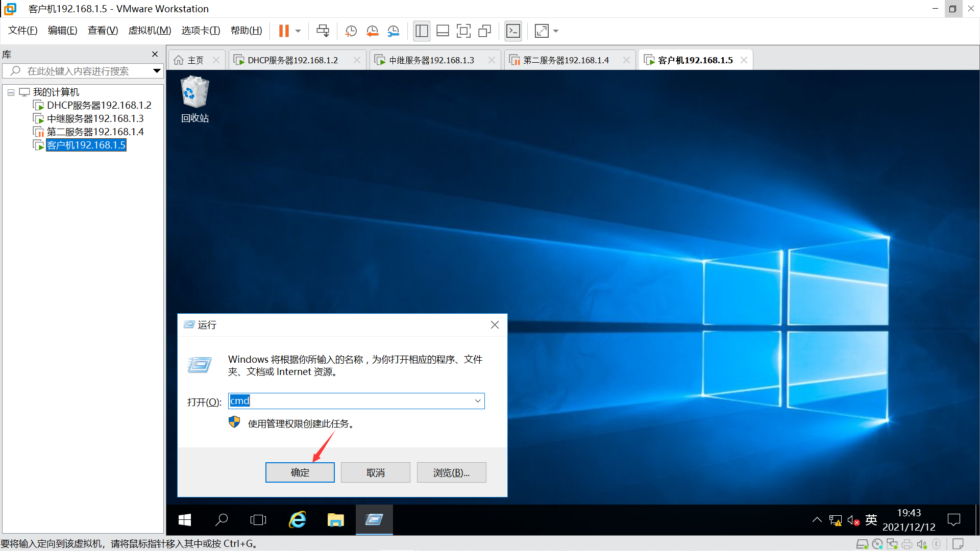Collapse the 我的计算机 tree node
980x551 pixels.
[x=11, y=92]
